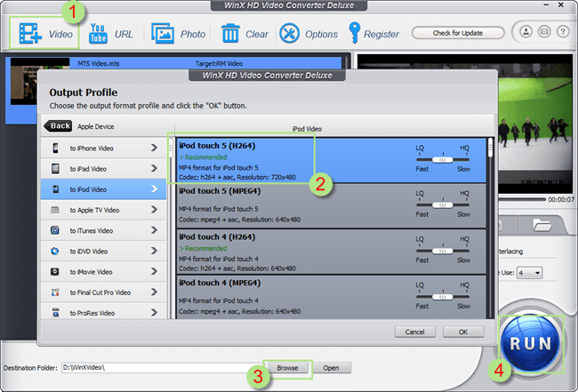
Task: Click the ProRes icon
Action: click(55, 313)
